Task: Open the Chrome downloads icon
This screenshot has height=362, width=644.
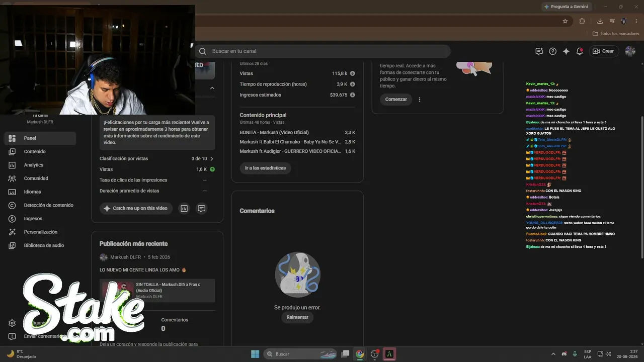Action: (600, 21)
